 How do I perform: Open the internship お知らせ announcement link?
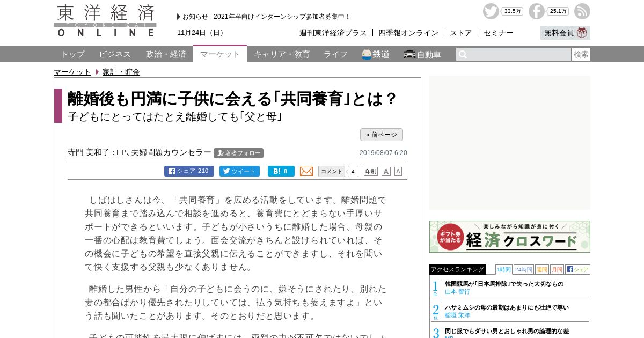pyautogui.click(x=282, y=17)
